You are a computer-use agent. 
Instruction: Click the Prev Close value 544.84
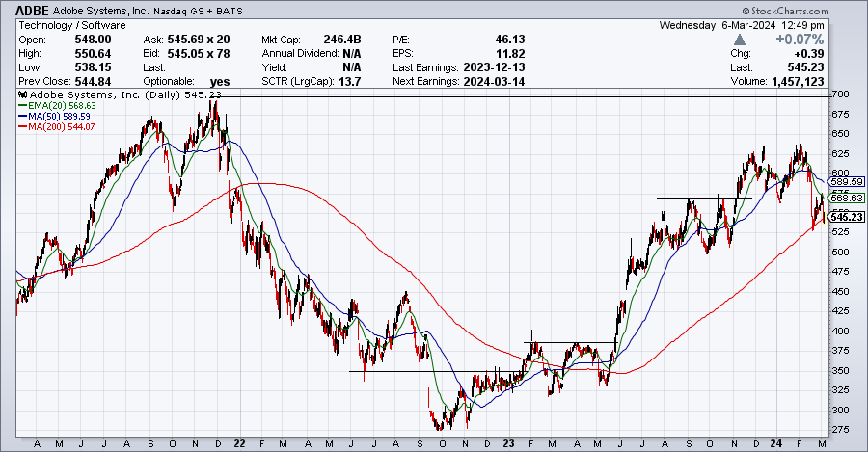tap(93, 81)
